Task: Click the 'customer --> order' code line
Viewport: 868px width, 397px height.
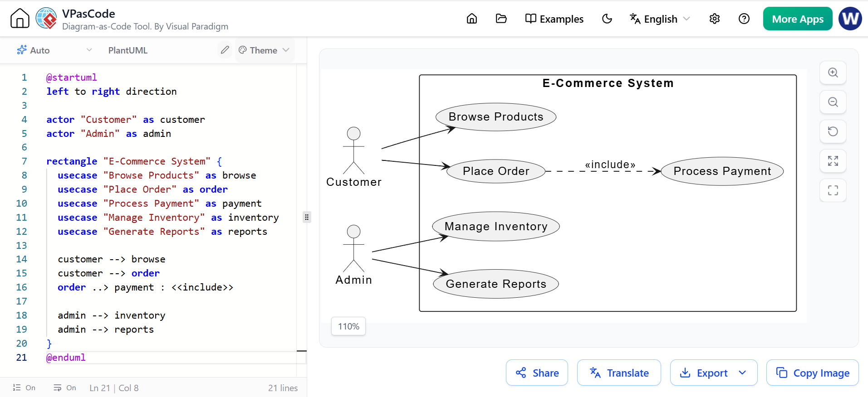Action: pos(109,273)
